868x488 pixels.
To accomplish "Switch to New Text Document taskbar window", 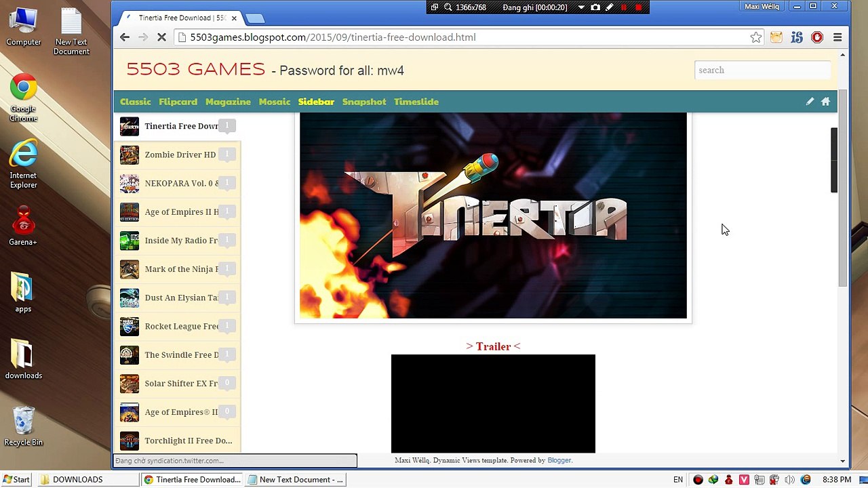I will pos(296,480).
